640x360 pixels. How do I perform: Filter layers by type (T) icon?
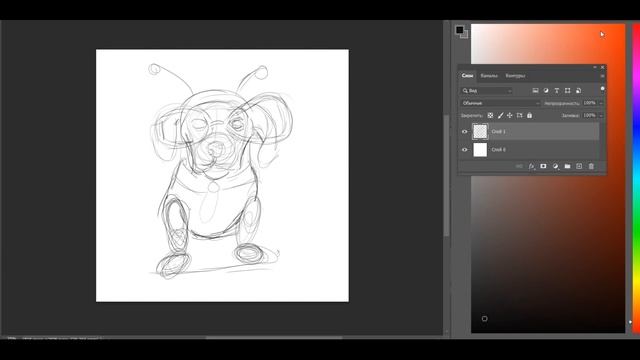point(556,91)
